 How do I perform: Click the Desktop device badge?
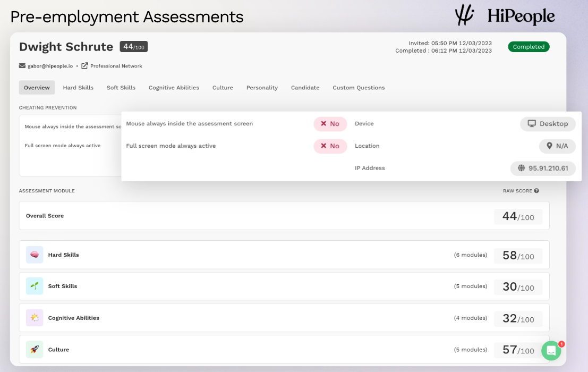[548, 124]
